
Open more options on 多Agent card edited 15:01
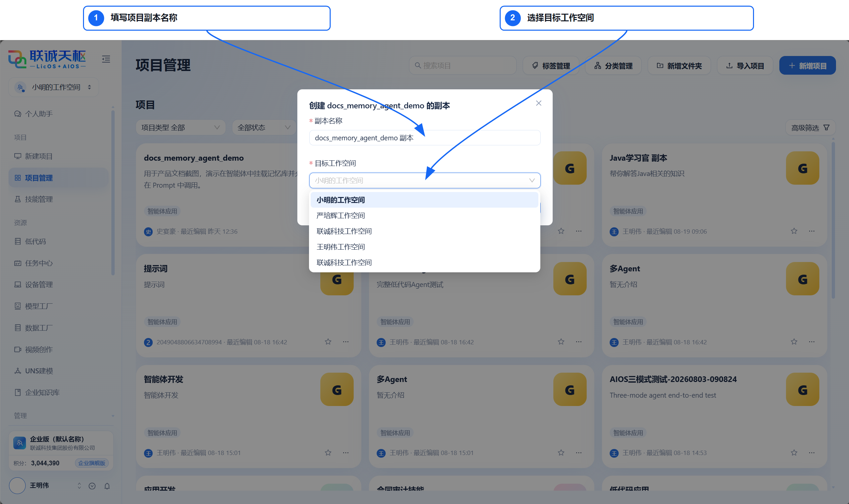tap(579, 452)
